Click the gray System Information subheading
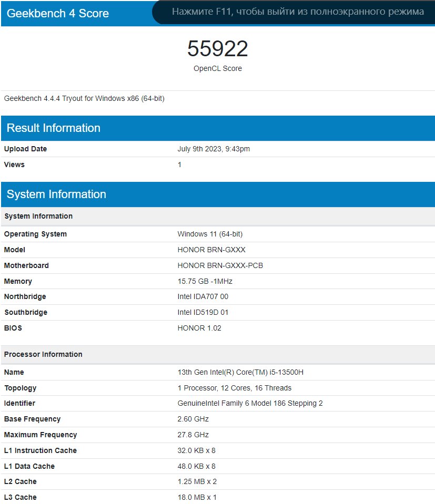The image size is (435, 504). tap(38, 216)
